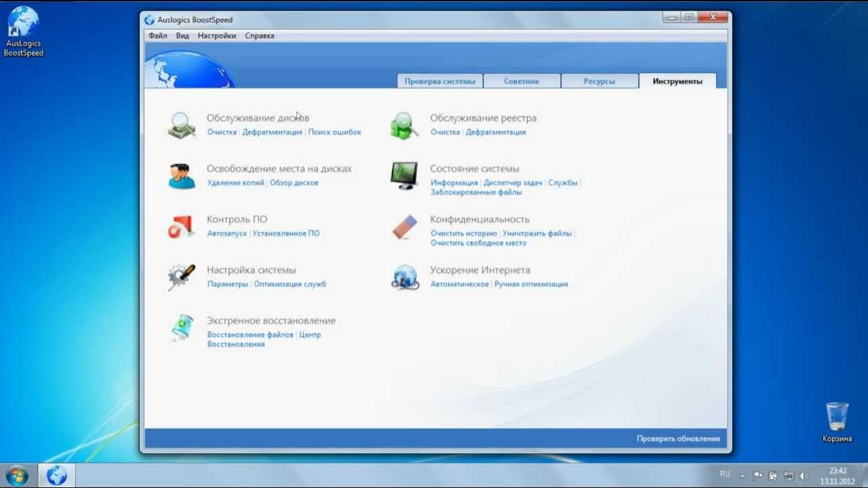Click the gear-and-wrench Настройка системы icon
This screenshot has width=868, height=488.
pyautogui.click(x=182, y=278)
